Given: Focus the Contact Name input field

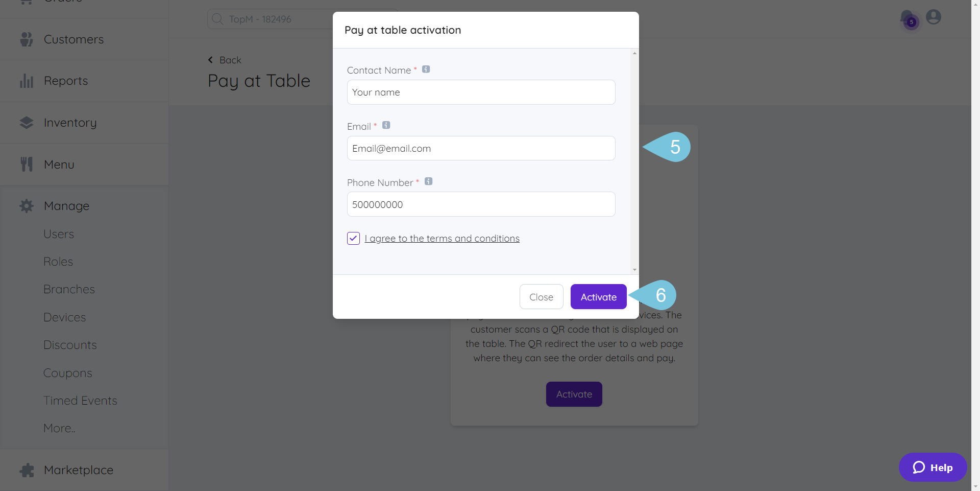Looking at the screenshot, I should tap(481, 92).
